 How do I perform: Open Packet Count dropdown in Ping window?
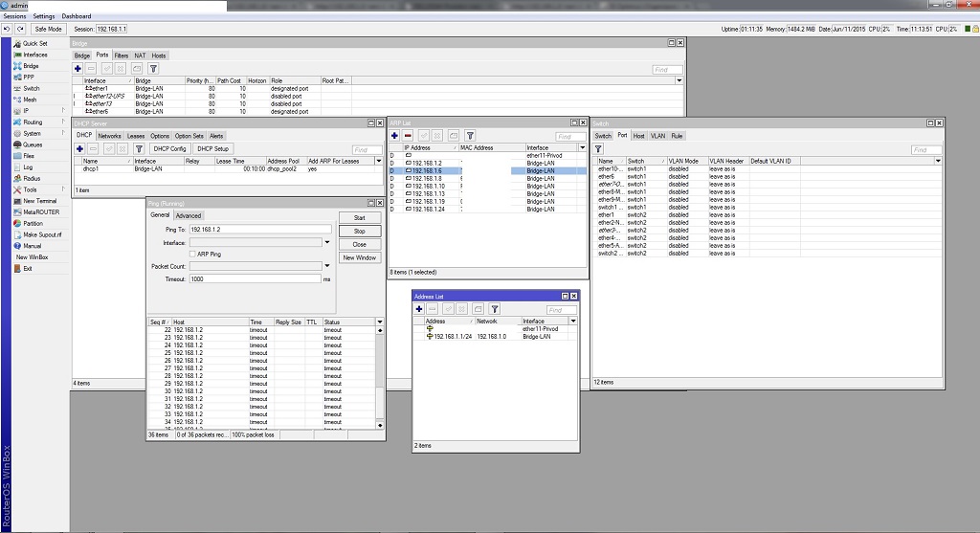327,266
